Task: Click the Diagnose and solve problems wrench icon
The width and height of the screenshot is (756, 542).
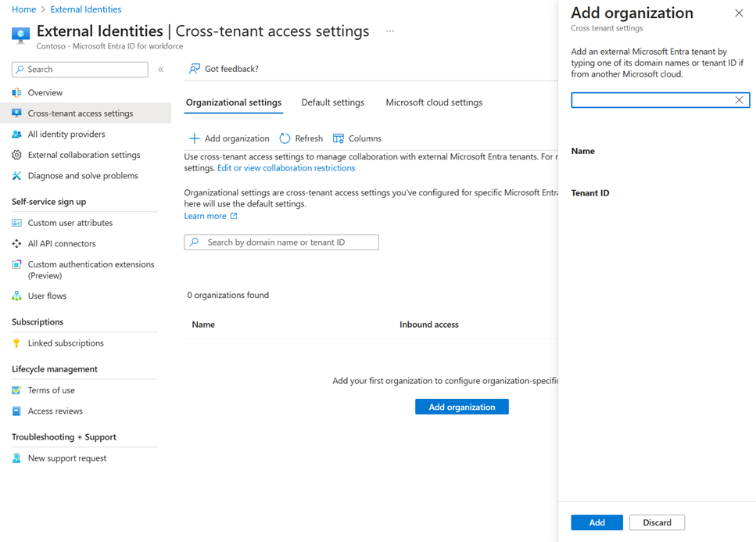Action: [x=17, y=175]
